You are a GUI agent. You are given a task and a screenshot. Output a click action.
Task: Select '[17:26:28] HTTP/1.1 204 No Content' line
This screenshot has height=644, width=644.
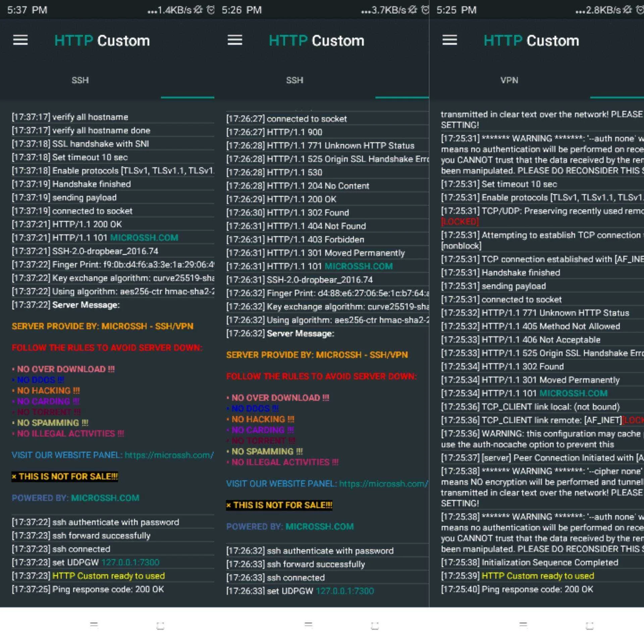[x=298, y=186]
